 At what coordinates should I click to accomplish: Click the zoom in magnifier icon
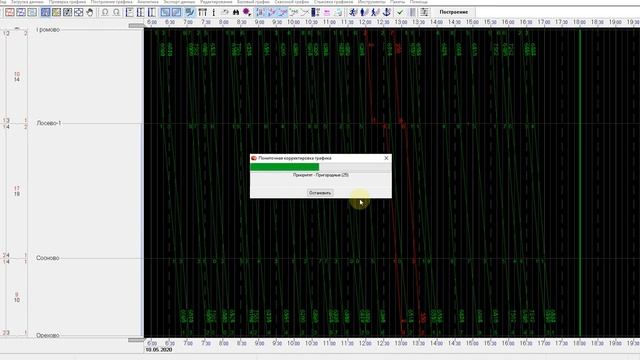click(105, 12)
